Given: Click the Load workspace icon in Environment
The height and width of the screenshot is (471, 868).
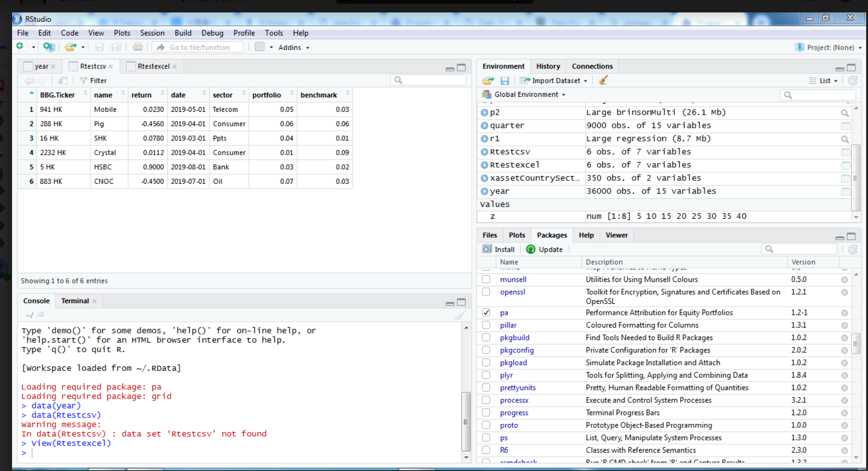Looking at the screenshot, I should 488,80.
